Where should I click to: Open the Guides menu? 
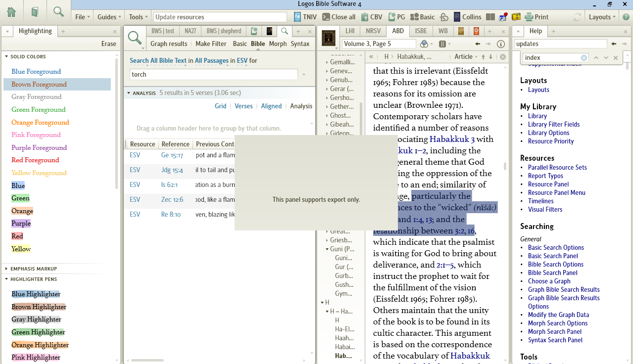coord(109,17)
